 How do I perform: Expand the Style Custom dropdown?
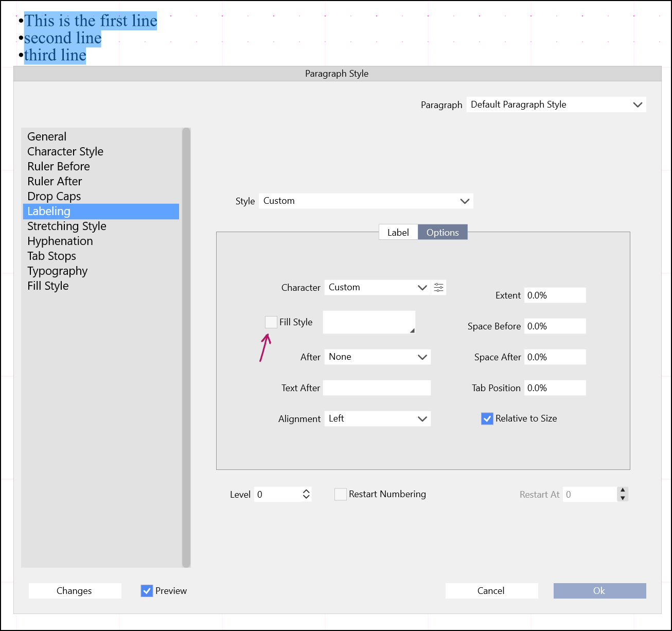365,201
